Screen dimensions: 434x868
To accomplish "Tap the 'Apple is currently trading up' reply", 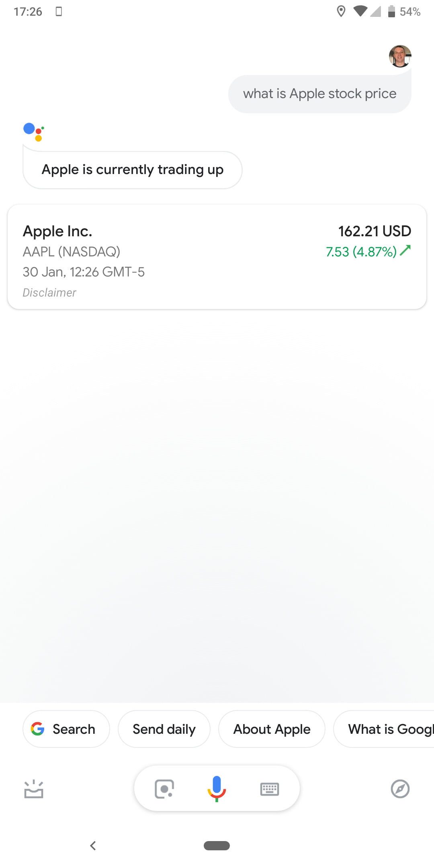I will [x=132, y=170].
